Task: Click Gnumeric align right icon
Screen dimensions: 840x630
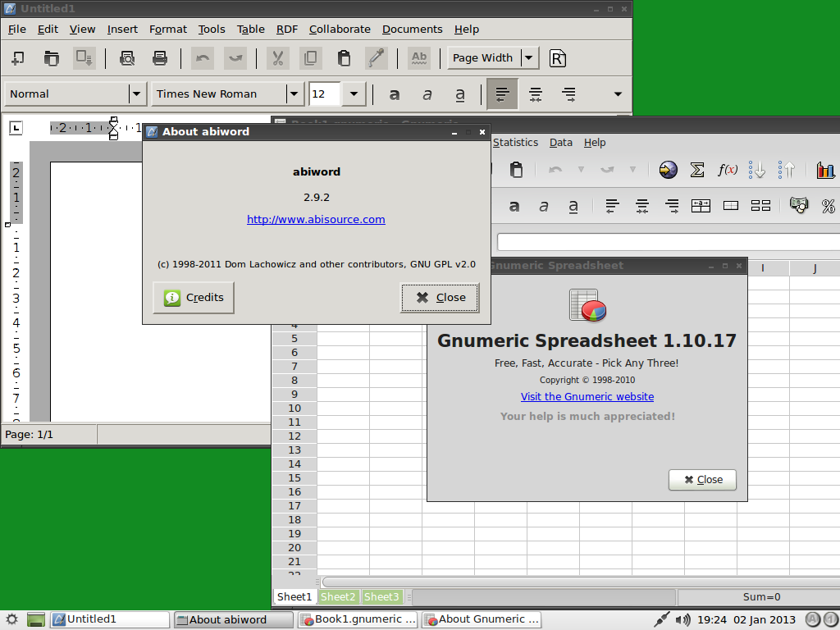Action: (x=671, y=206)
